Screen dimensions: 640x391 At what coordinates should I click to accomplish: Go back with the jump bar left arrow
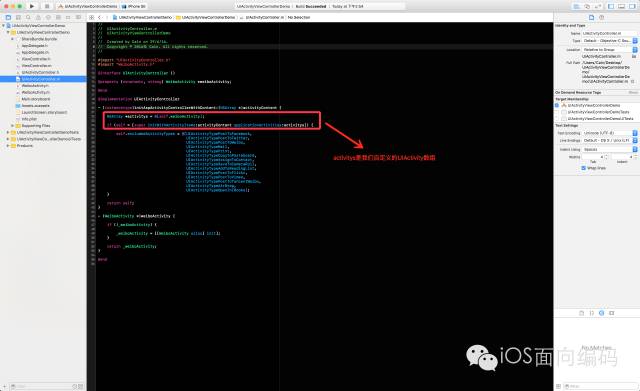click(x=100, y=18)
